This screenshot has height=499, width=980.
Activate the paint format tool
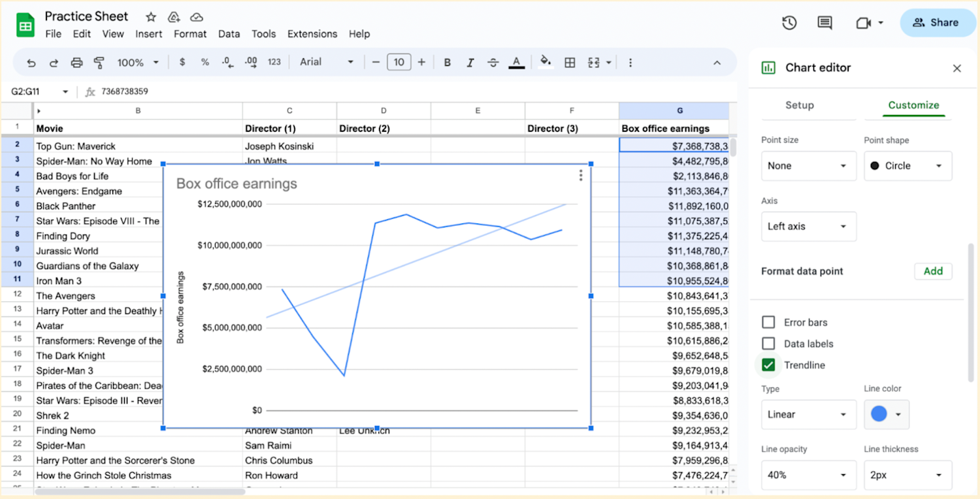[x=99, y=63]
